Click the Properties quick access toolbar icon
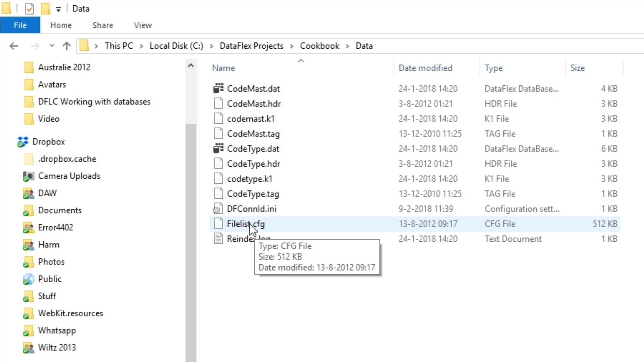 (x=30, y=9)
